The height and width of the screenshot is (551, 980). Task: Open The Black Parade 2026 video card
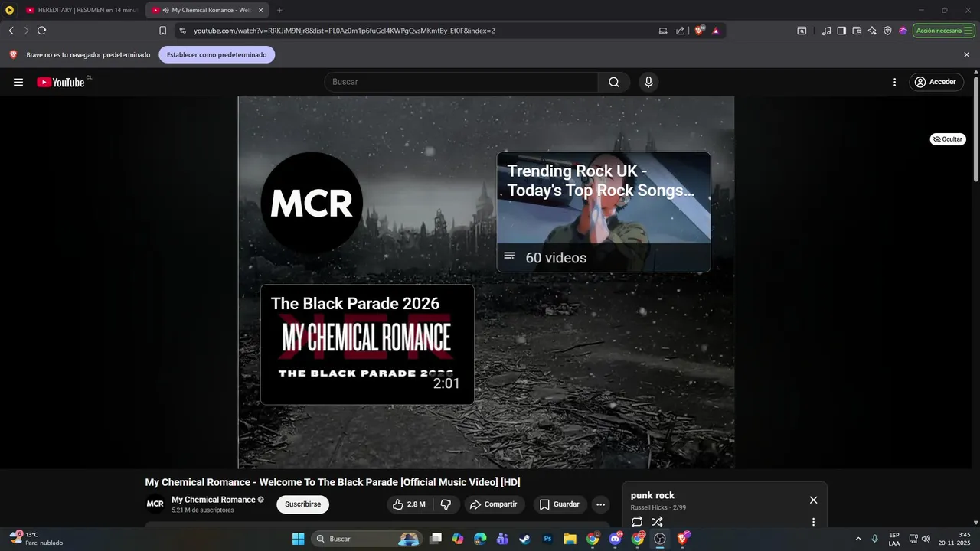[x=367, y=344]
